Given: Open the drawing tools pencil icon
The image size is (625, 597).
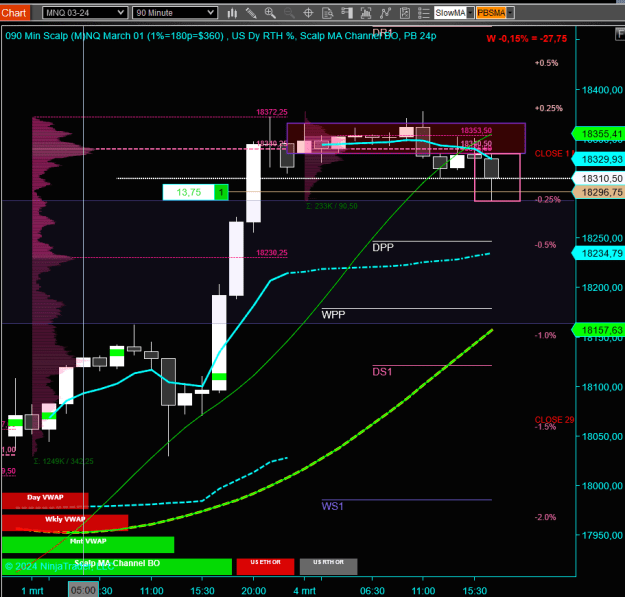Looking at the screenshot, I should [x=251, y=13].
